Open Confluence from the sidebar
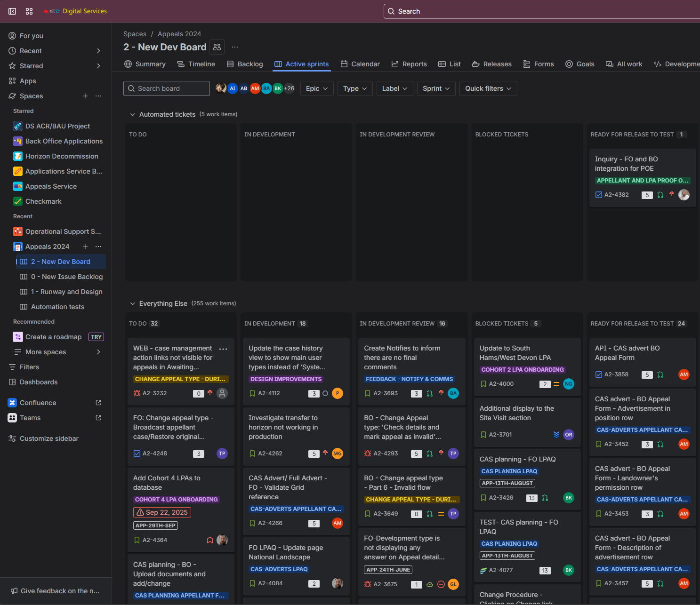 [x=38, y=403]
